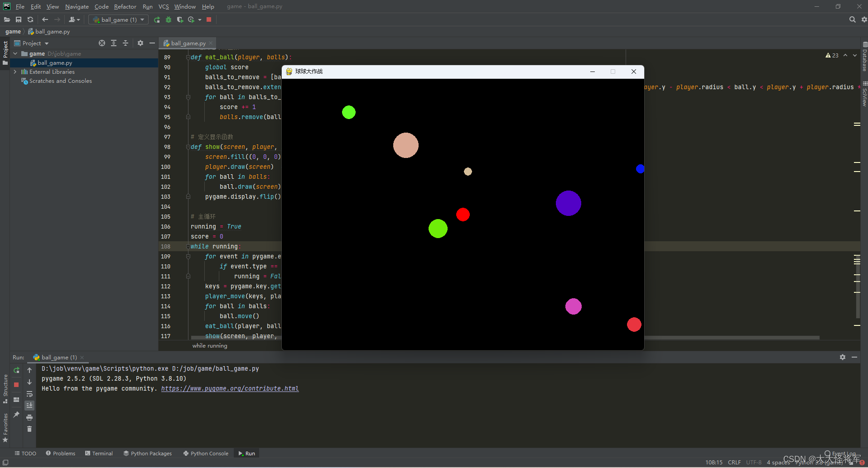Open the ball_game (1) run configuration dropdown
The height and width of the screenshot is (468, 868).
[x=119, y=19]
